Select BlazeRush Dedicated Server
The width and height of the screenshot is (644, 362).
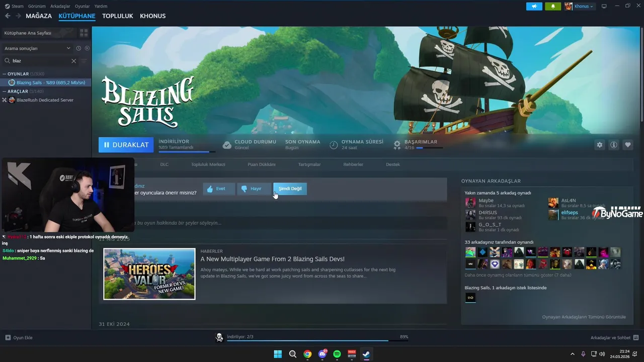45,100
